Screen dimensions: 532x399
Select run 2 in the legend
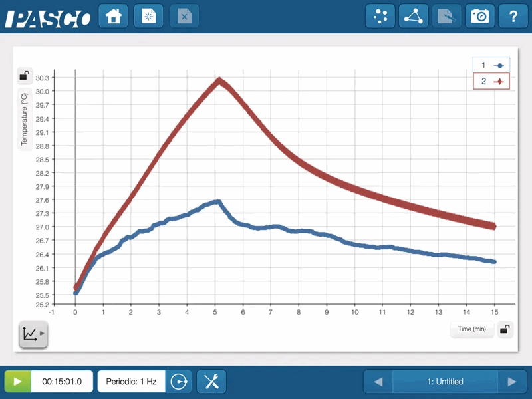(x=491, y=81)
